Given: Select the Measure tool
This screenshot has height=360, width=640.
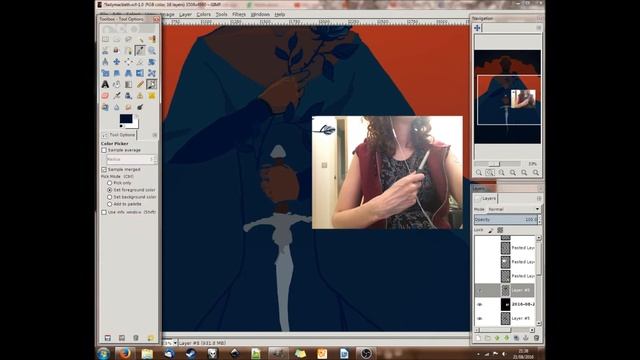Looking at the screenshot, I should [105, 62].
